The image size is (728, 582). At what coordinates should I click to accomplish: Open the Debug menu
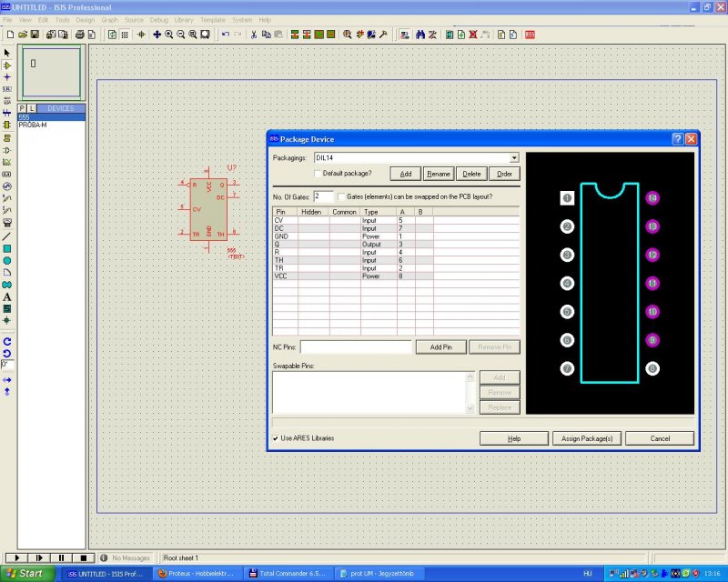pyautogui.click(x=158, y=20)
